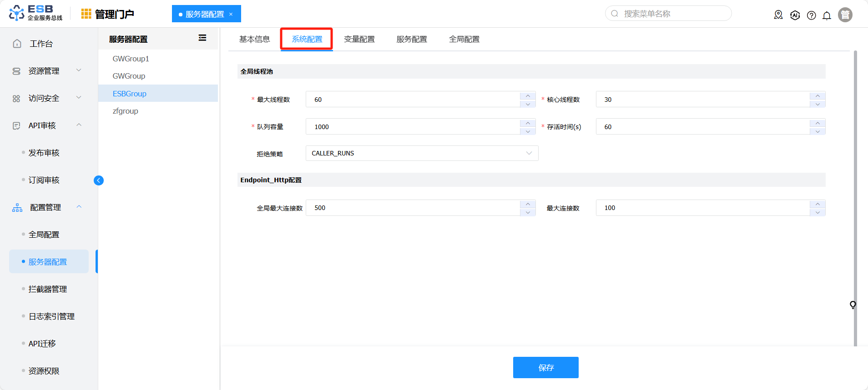Click the management portal grid icon
868x390 pixels.
tap(86, 14)
